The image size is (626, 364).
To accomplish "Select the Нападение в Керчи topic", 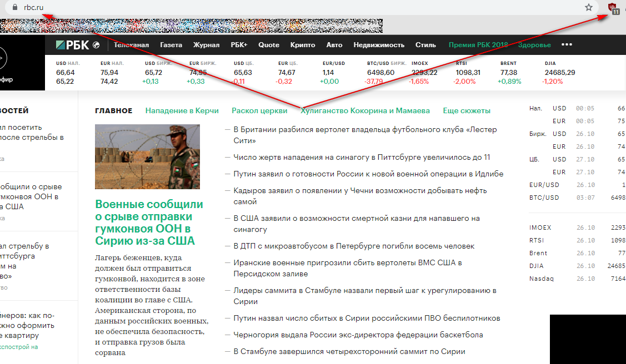I will [x=182, y=111].
